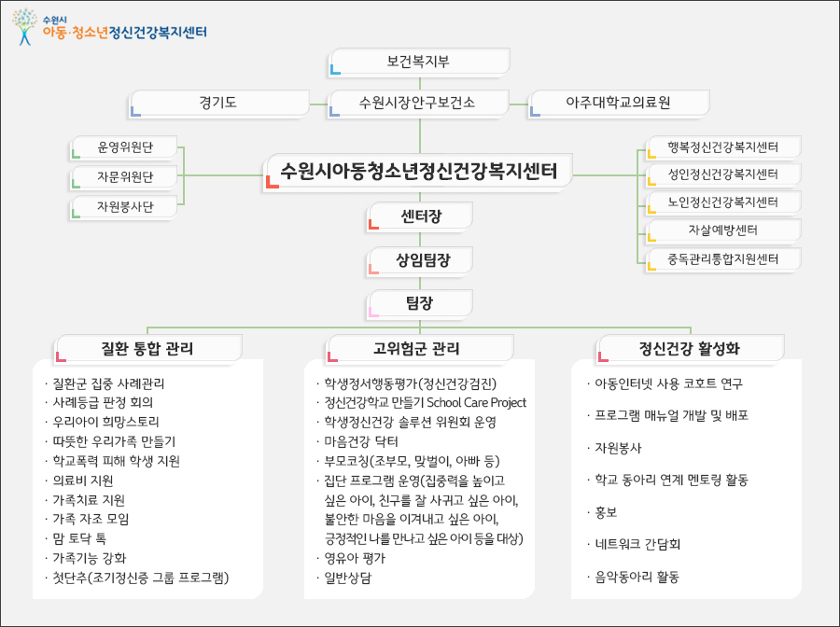
Task: Select 정신건강학교 만들기 School Care Project
Action: [x=422, y=403]
